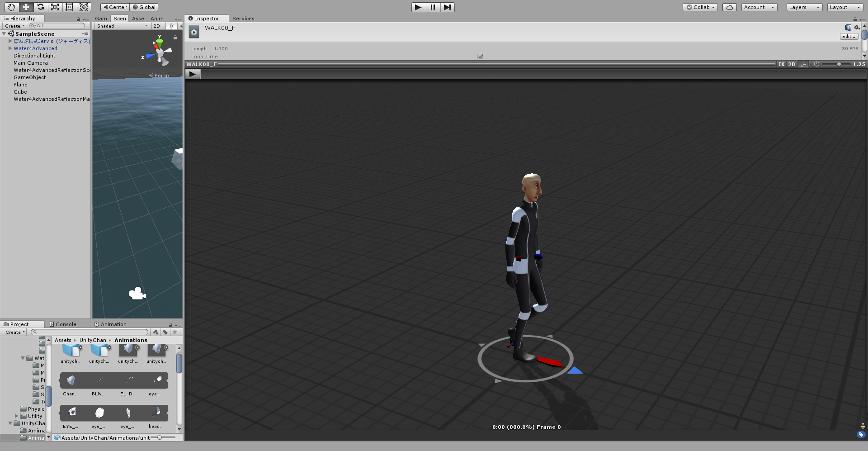Toggle Global handle rotation button
The image size is (868, 451).
144,7
